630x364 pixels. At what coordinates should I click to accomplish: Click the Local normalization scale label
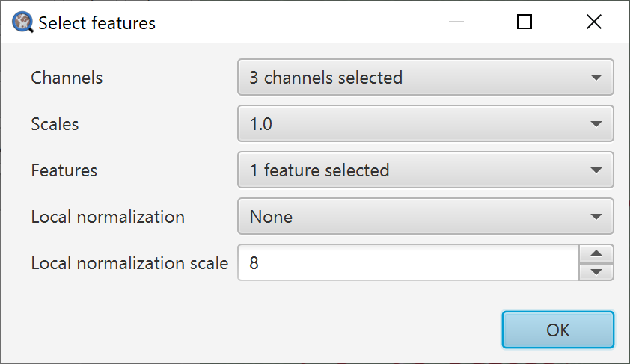point(129,263)
